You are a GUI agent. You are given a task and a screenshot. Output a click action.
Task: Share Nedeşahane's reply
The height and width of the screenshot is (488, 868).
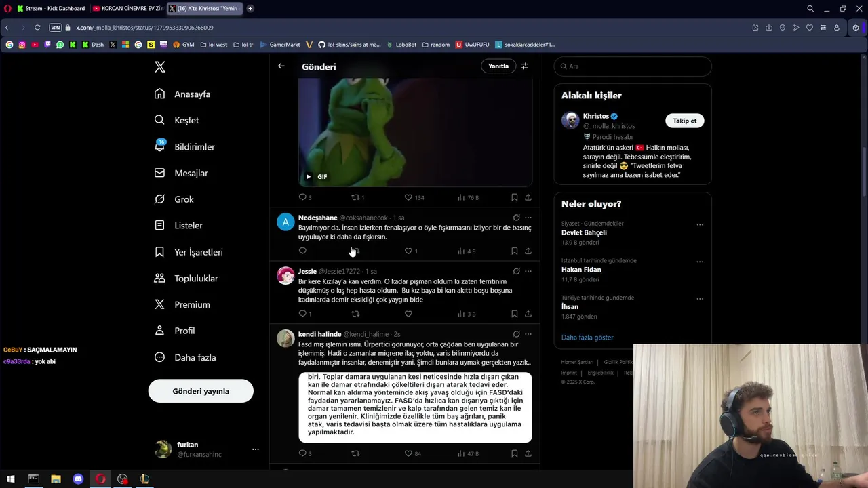(x=528, y=251)
